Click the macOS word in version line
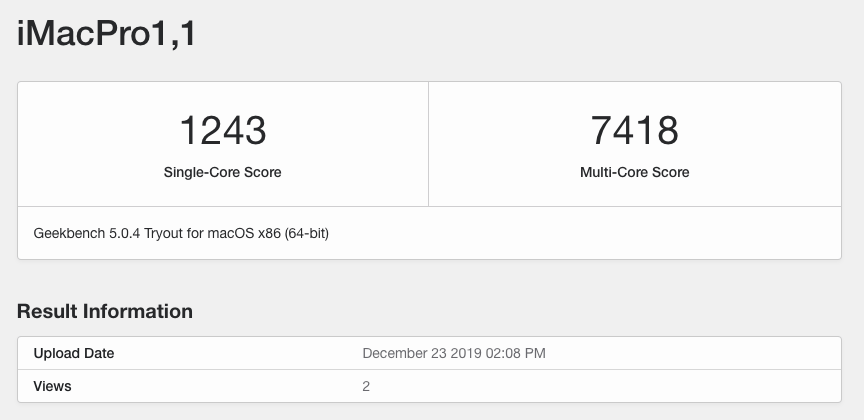This screenshot has height=420, width=864. [232, 234]
